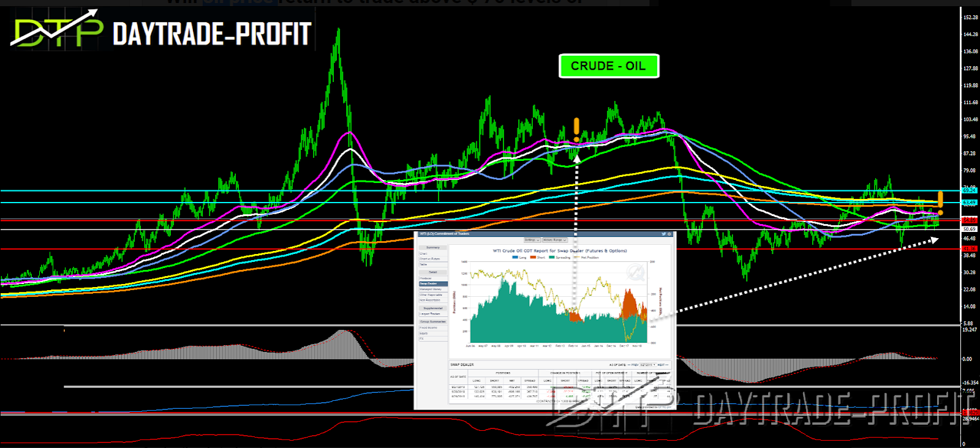980x448 pixels.
Task: Click the -16.354 indicator scale value
Action: tap(971, 383)
